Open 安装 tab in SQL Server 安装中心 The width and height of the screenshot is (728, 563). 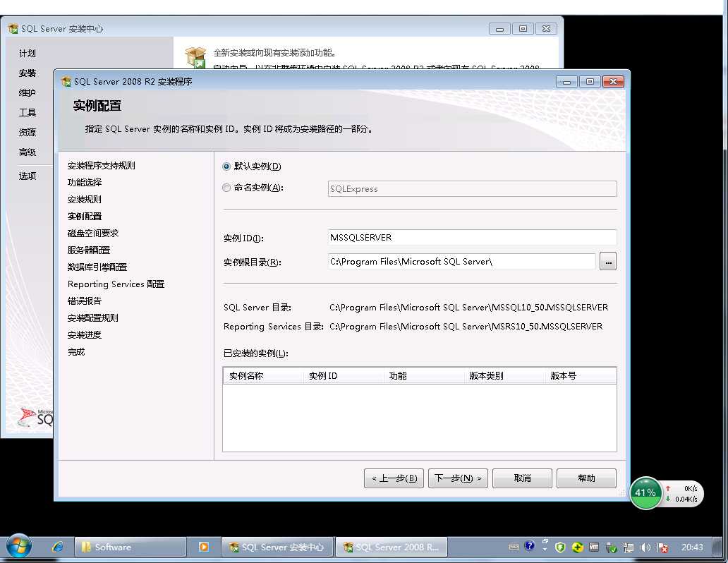pos(28,73)
